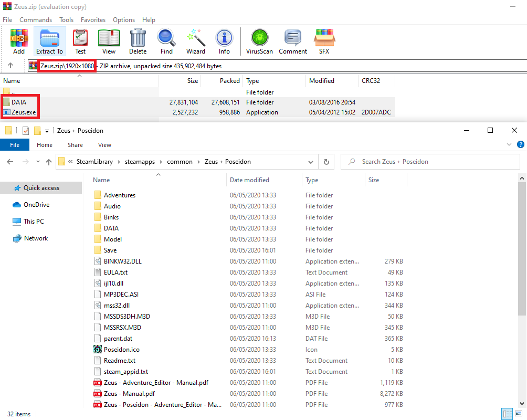527x420 pixels.
Task: Enable details view in Explorer status bar
Action: click(507, 414)
